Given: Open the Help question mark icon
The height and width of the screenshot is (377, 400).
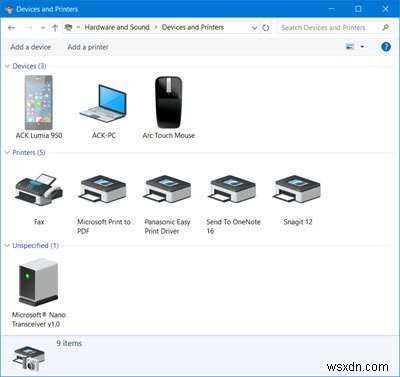Looking at the screenshot, I should click(x=386, y=47).
